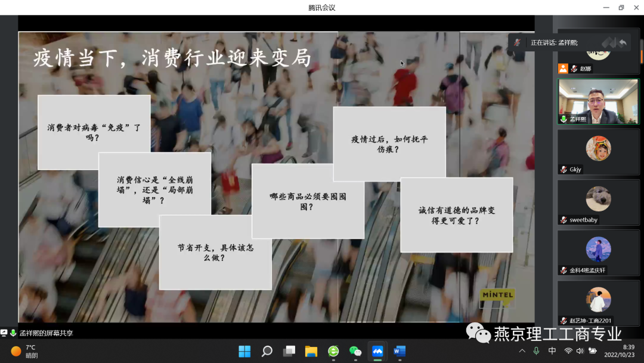Open the weather widget showing 7°C
This screenshot has height=363, width=644.
click(x=24, y=351)
